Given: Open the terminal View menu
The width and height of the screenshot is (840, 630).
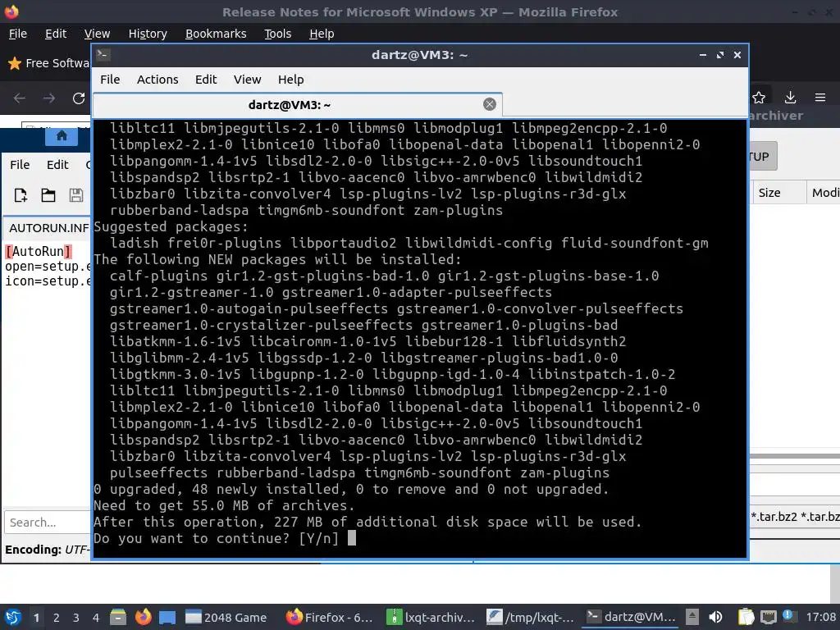Looking at the screenshot, I should (247, 80).
